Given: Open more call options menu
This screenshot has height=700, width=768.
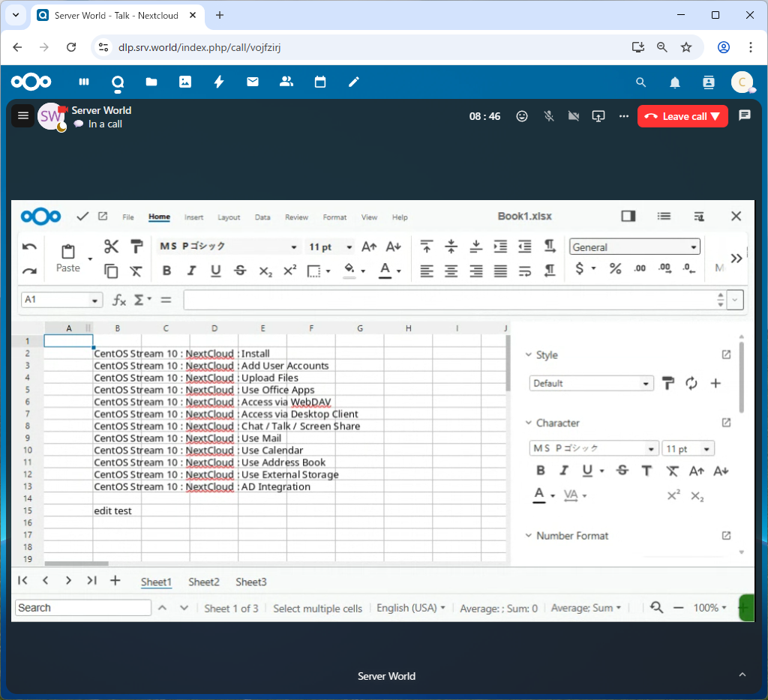Looking at the screenshot, I should [623, 116].
